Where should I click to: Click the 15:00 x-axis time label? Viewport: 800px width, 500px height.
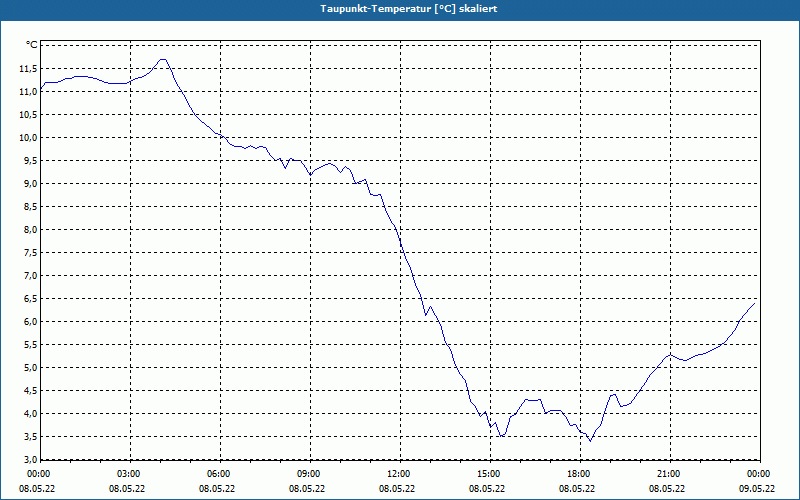(487, 474)
